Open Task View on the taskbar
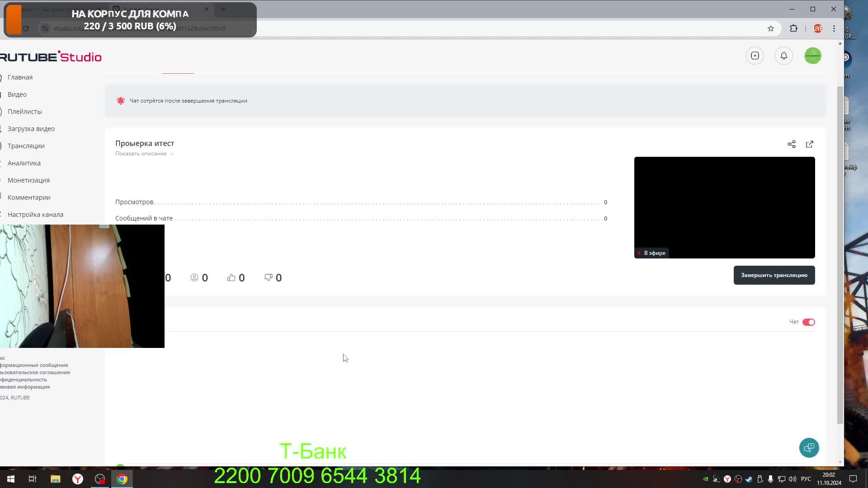This screenshot has width=868, height=488. [x=33, y=479]
